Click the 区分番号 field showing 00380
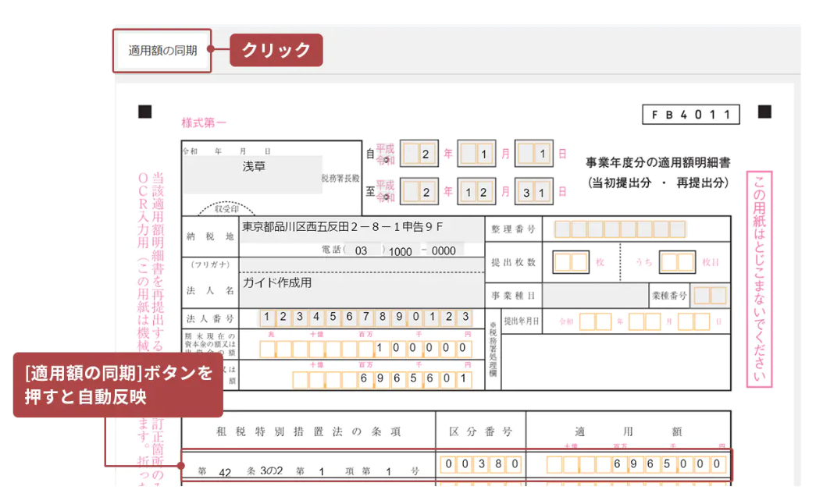Image resolution: width=816 pixels, height=504 pixels. pyautogui.click(x=481, y=464)
